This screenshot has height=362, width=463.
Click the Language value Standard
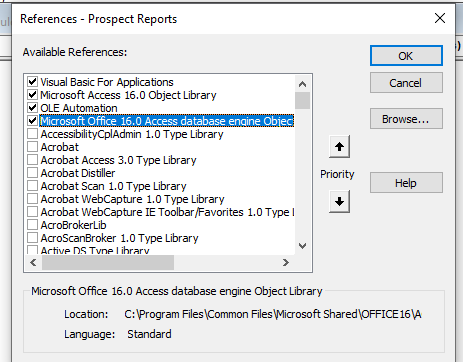click(149, 334)
